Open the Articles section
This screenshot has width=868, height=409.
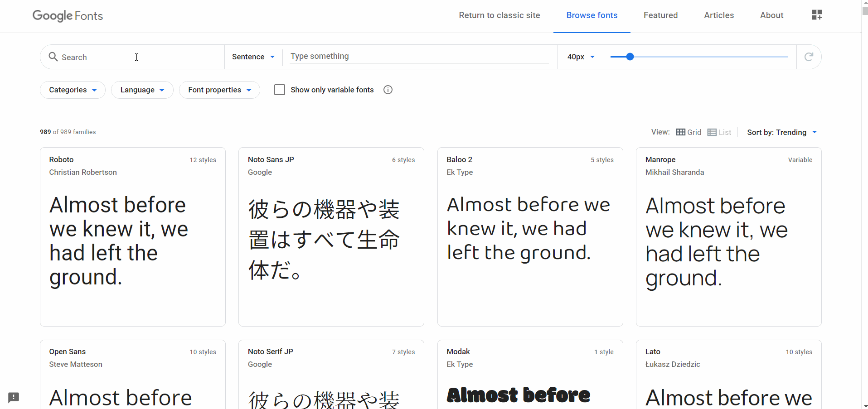point(719,15)
